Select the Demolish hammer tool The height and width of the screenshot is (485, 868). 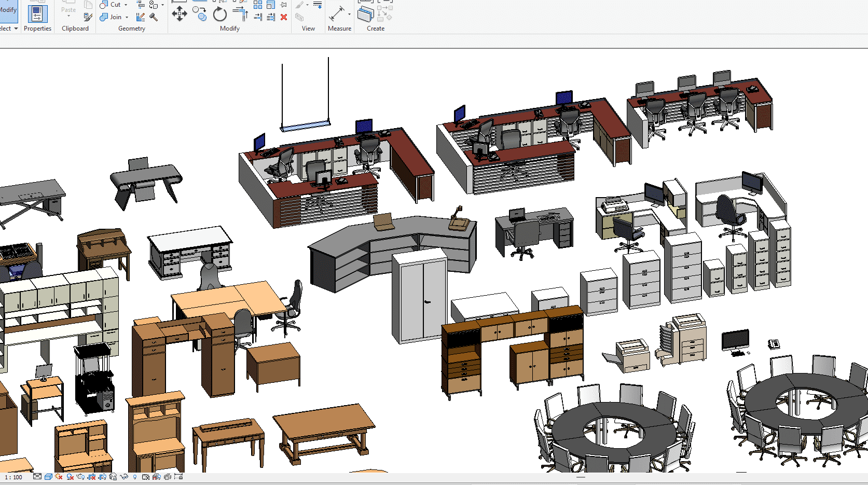tap(154, 17)
